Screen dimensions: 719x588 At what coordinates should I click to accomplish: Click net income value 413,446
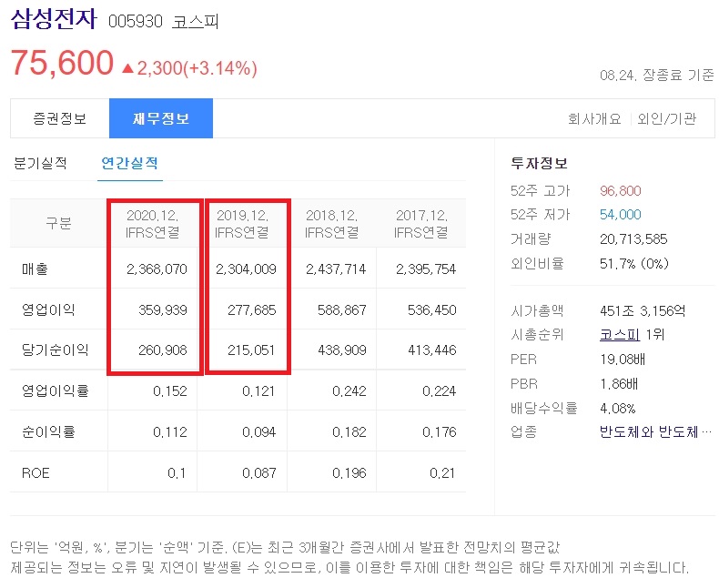(x=431, y=350)
